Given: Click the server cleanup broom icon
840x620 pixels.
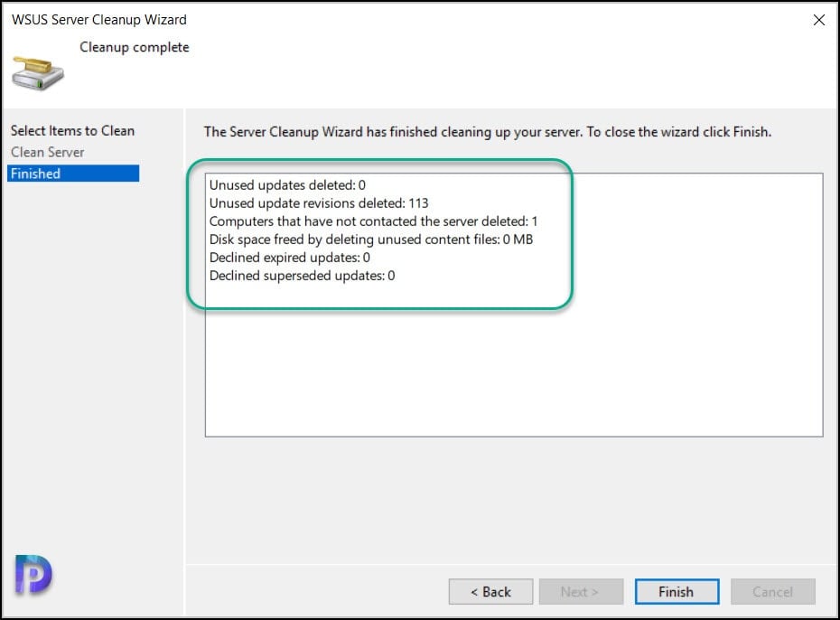Looking at the screenshot, I should [38, 73].
